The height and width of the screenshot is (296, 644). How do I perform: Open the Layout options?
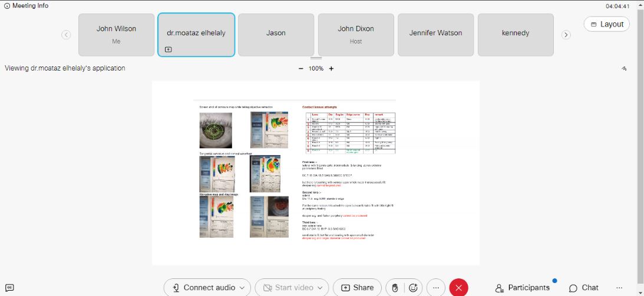click(x=607, y=24)
